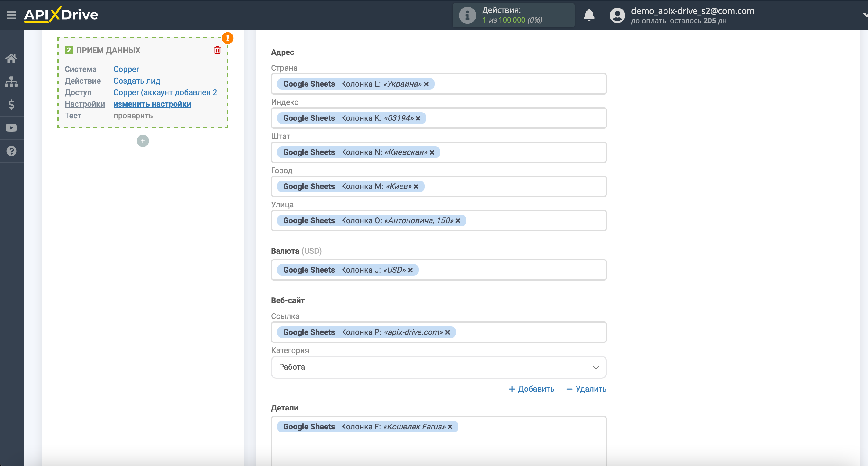
Task: Click the Действия usage counter panel
Action: 513,15
